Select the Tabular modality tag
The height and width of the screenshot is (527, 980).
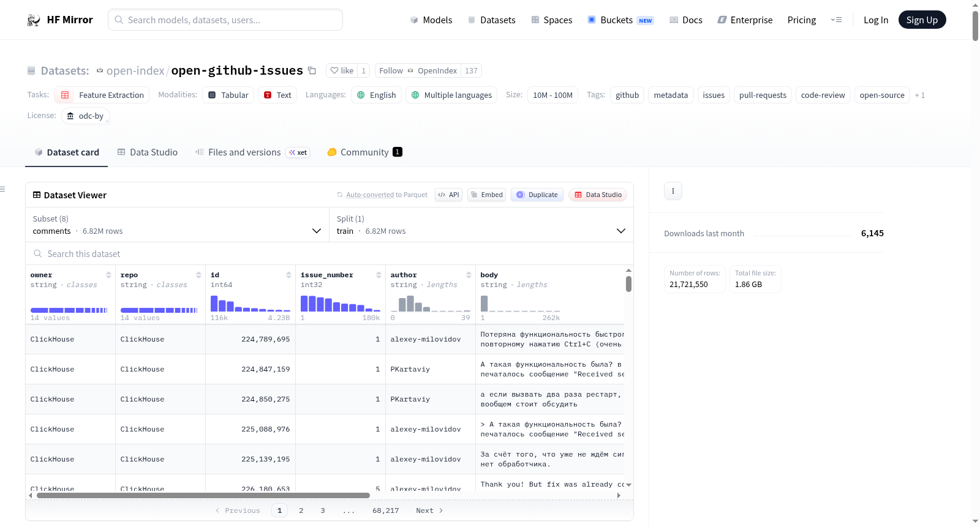click(228, 95)
